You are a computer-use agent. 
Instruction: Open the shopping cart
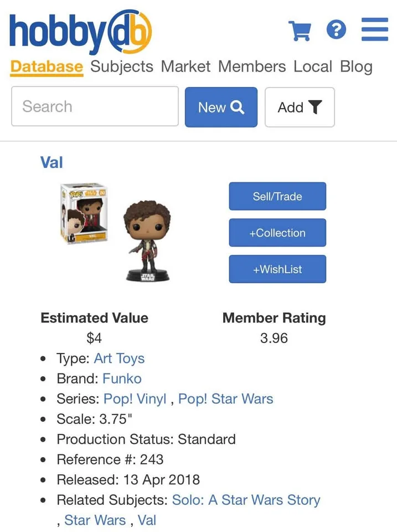tap(301, 30)
